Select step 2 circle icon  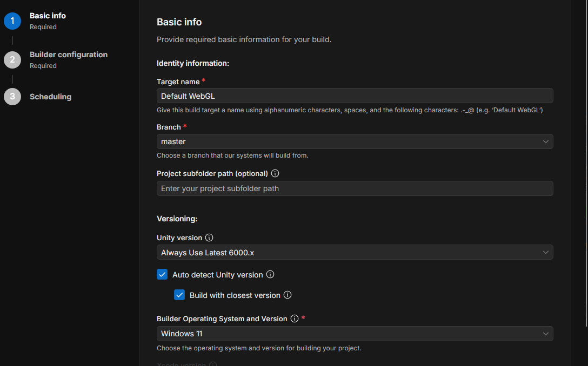click(12, 60)
